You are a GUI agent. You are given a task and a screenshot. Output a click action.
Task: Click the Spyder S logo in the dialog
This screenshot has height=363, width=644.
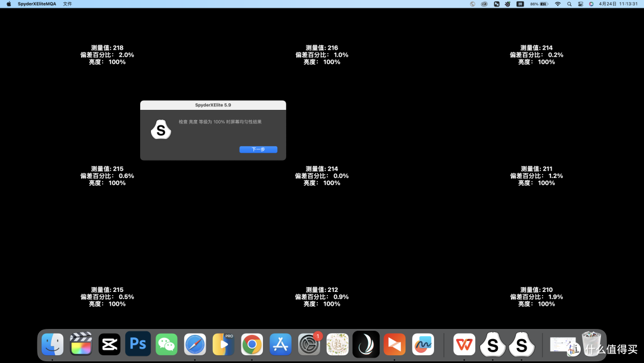pyautogui.click(x=161, y=130)
